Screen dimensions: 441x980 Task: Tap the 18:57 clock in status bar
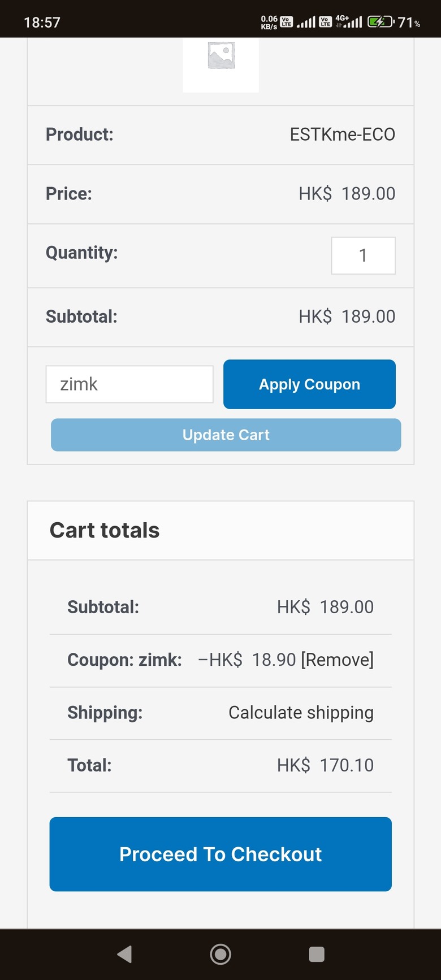click(x=42, y=23)
